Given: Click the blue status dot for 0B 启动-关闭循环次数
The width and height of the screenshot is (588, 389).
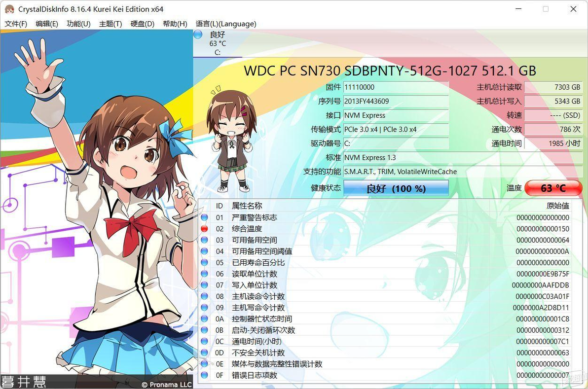Looking at the screenshot, I should pyautogui.click(x=204, y=330).
